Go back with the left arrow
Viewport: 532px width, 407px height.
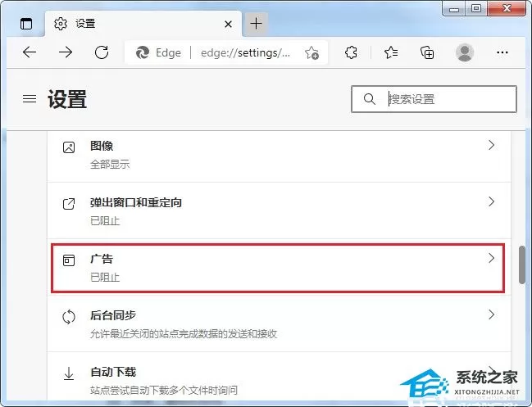click(30, 52)
